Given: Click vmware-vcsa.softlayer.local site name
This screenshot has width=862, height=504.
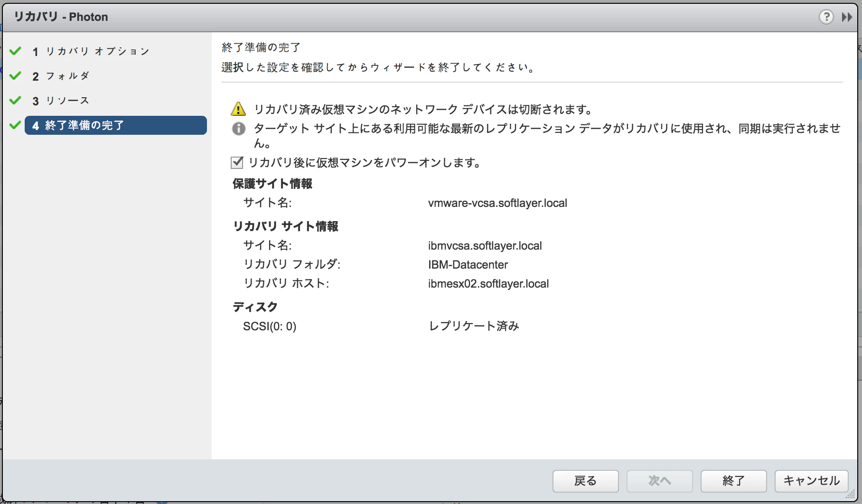Looking at the screenshot, I should point(497,203).
